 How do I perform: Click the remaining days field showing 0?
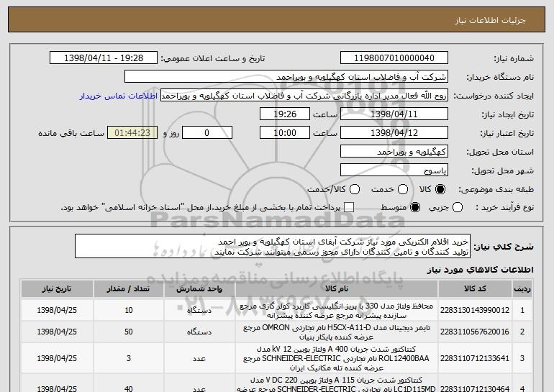(207, 133)
